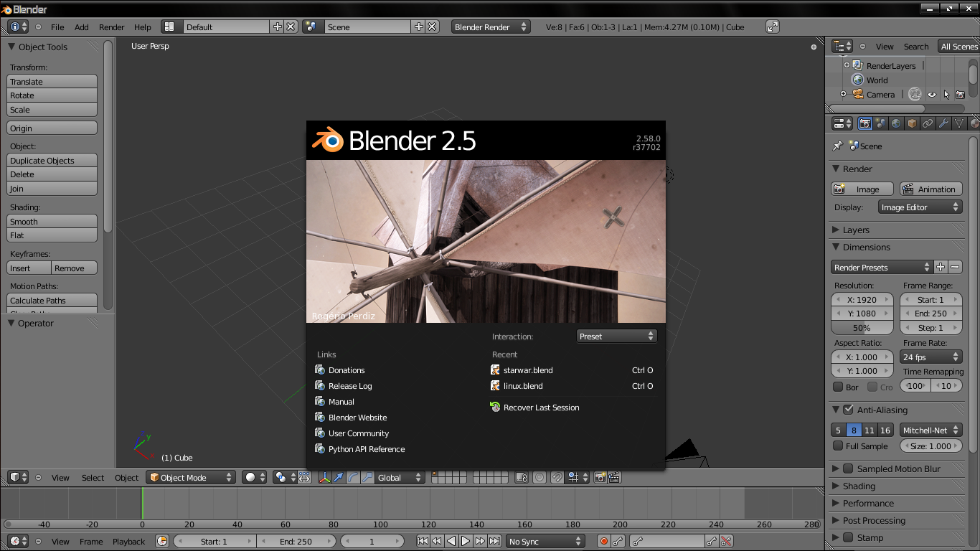Image resolution: width=980 pixels, height=551 pixels.
Task: Click the Camera data icon in the outliner
Action: click(915, 94)
